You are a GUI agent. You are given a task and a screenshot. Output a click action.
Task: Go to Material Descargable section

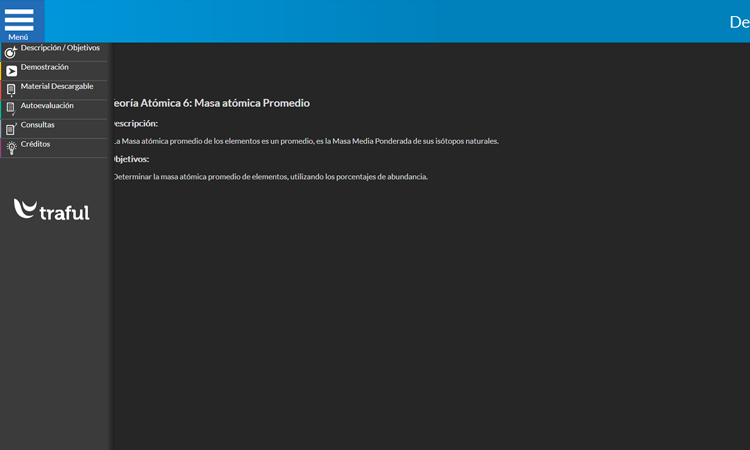tap(57, 86)
